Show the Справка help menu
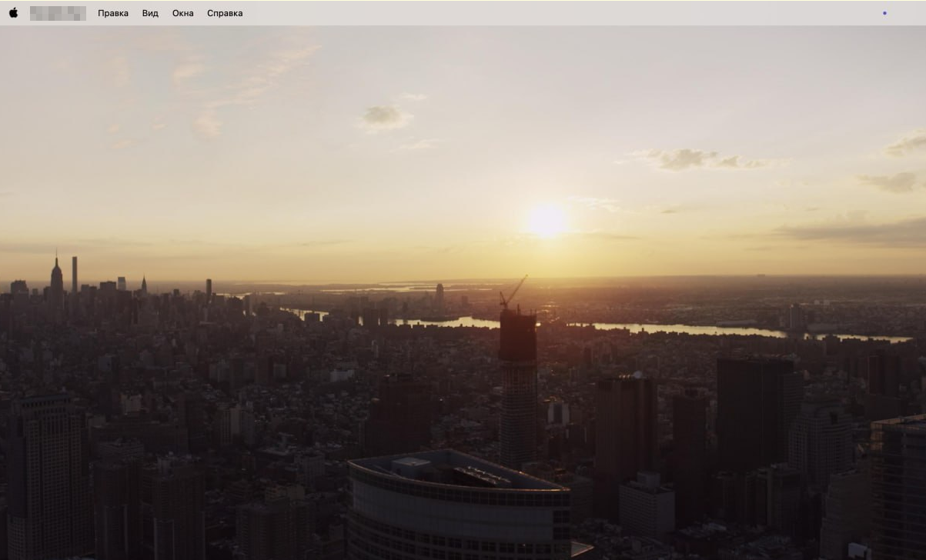Viewport: 926px width, 560px height. (225, 13)
